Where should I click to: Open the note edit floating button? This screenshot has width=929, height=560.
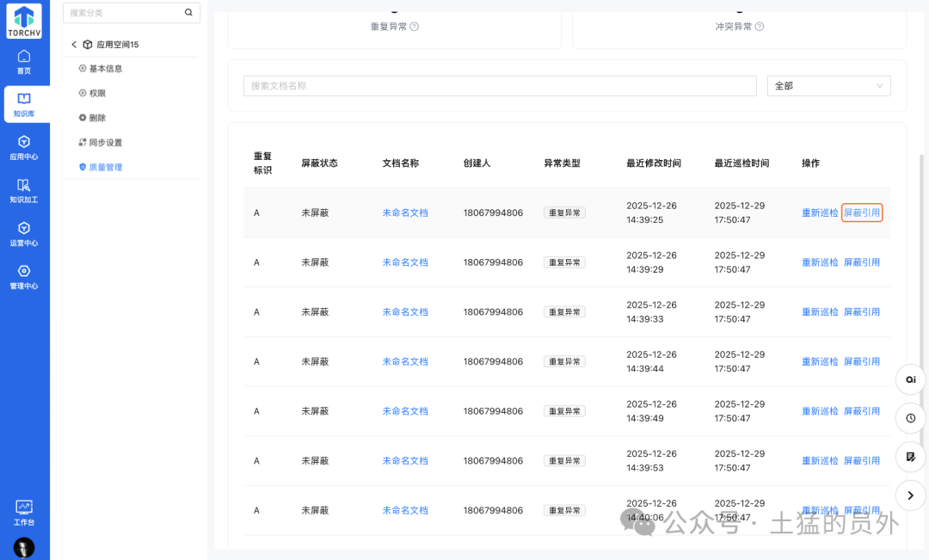tap(911, 457)
